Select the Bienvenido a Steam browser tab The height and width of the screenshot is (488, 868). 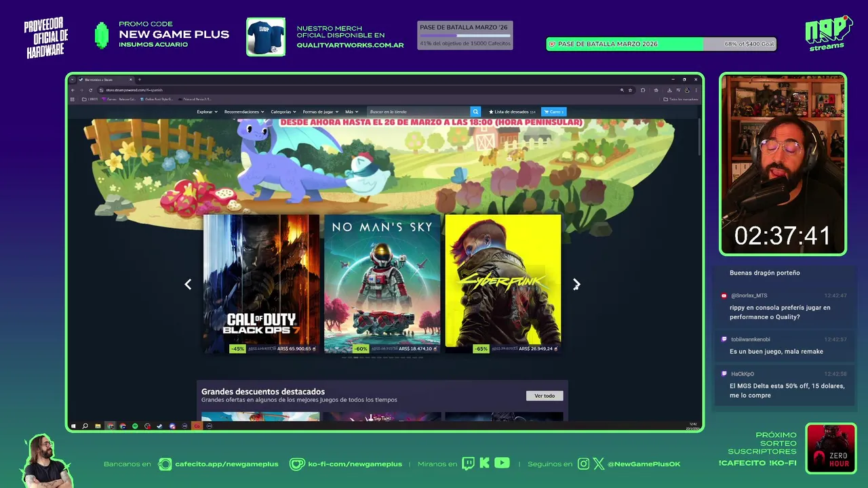pyautogui.click(x=105, y=80)
